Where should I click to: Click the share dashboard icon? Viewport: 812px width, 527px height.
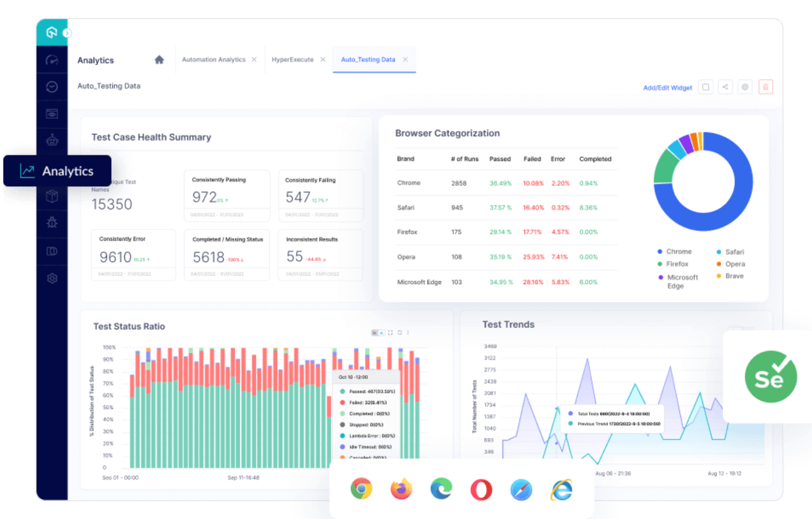[x=725, y=87]
